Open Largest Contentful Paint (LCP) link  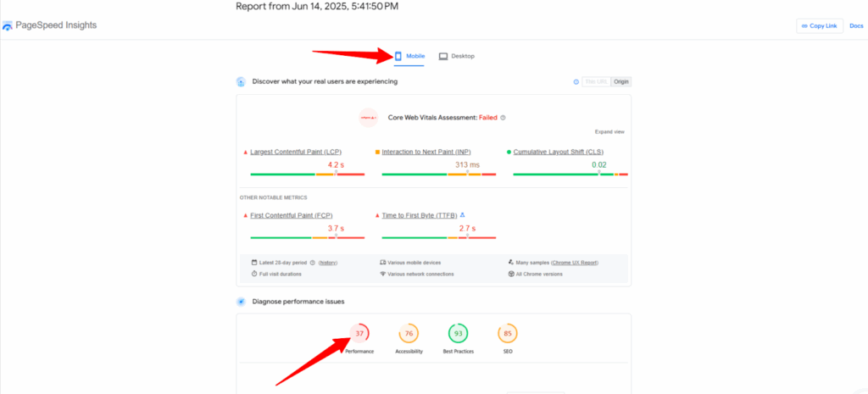(x=296, y=152)
